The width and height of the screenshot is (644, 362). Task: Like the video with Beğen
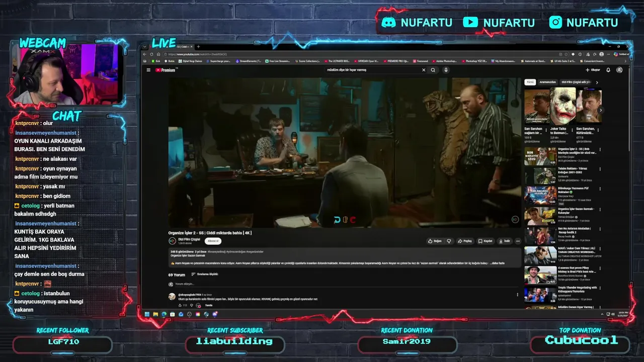(435, 241)
